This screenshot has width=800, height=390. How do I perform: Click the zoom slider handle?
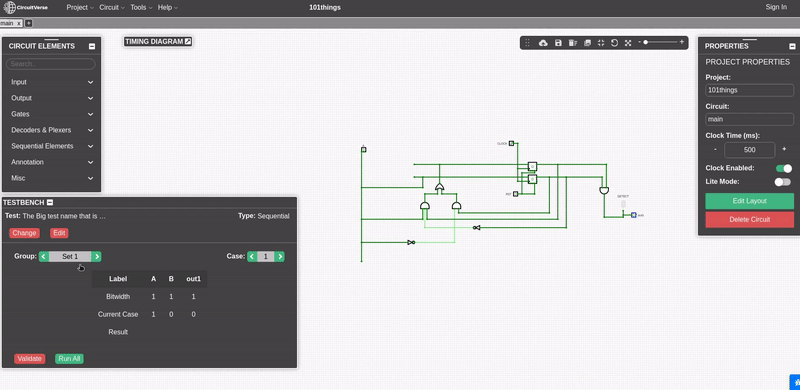(x=646, y=42)
